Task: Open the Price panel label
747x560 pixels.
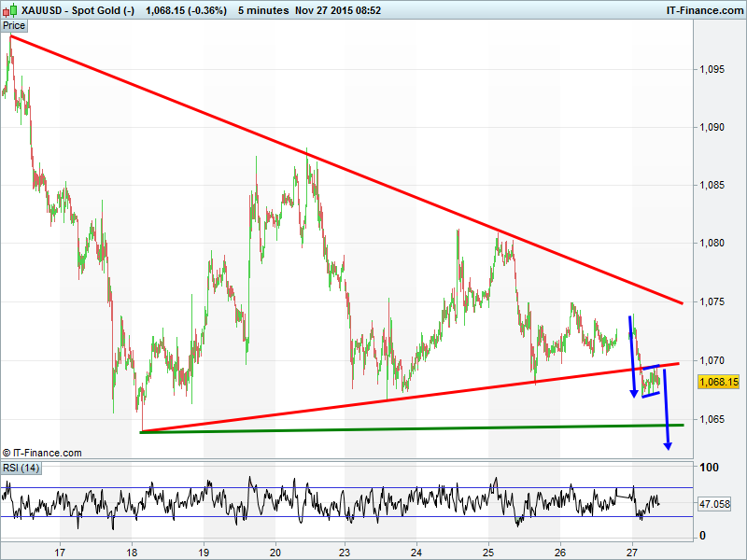Action: click(14, 25)
